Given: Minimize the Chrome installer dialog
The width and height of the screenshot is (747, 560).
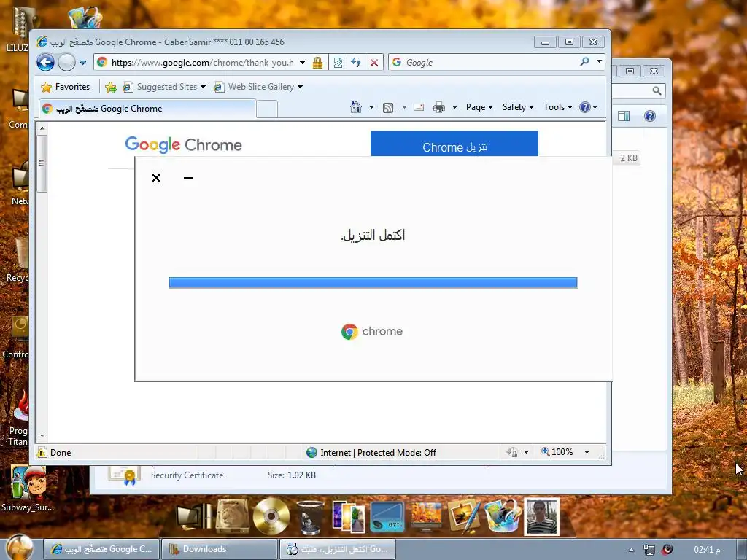Looking at the screenshot, I should click(188, 178).
